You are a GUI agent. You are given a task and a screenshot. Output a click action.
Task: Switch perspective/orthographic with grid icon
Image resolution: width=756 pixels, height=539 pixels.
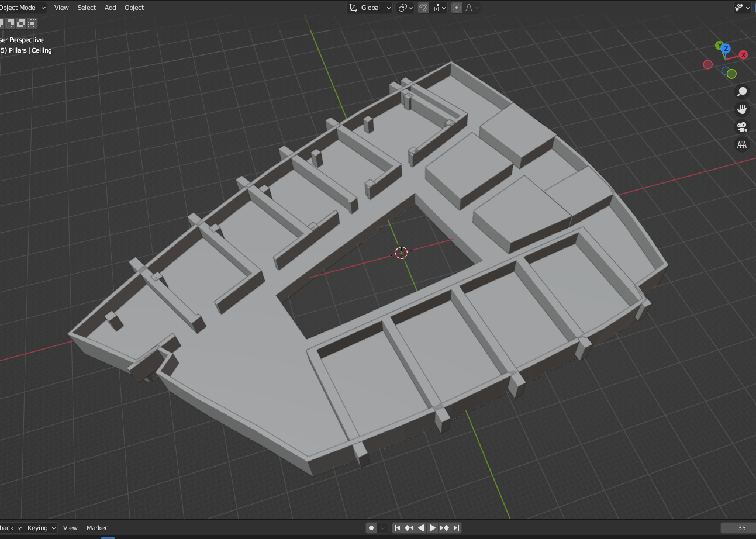(742, 144)
